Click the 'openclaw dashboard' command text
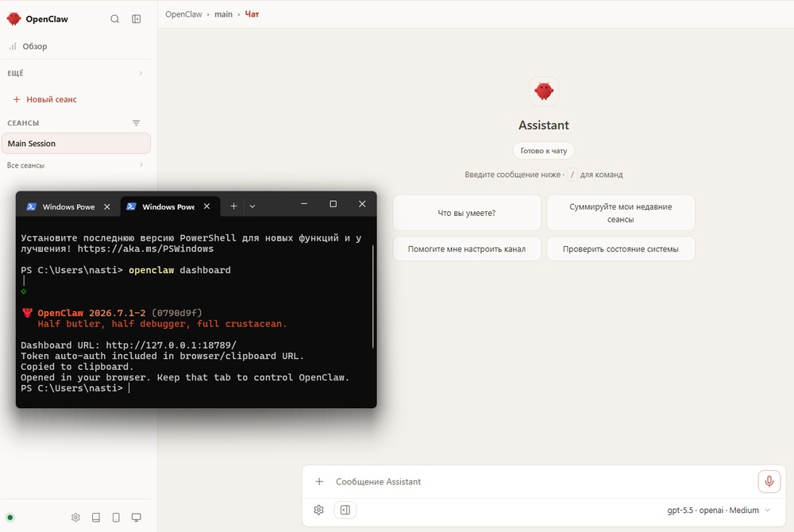The width and height of the screenshot is (794, 532). [179, 270]
